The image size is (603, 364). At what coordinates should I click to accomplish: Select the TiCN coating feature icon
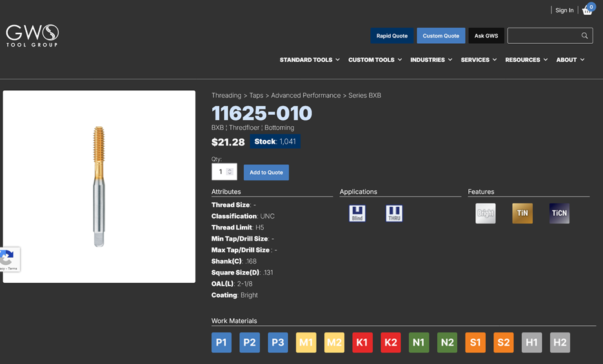559,213
